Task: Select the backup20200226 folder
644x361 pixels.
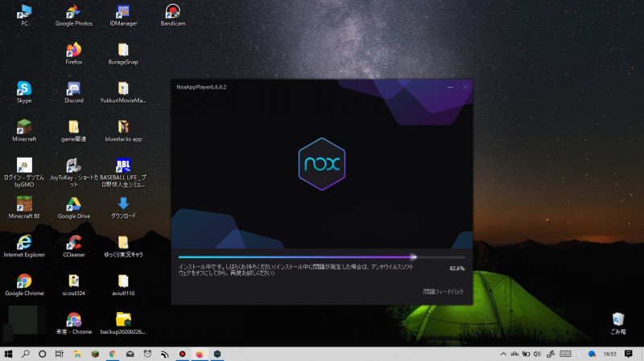Action: 123,323
